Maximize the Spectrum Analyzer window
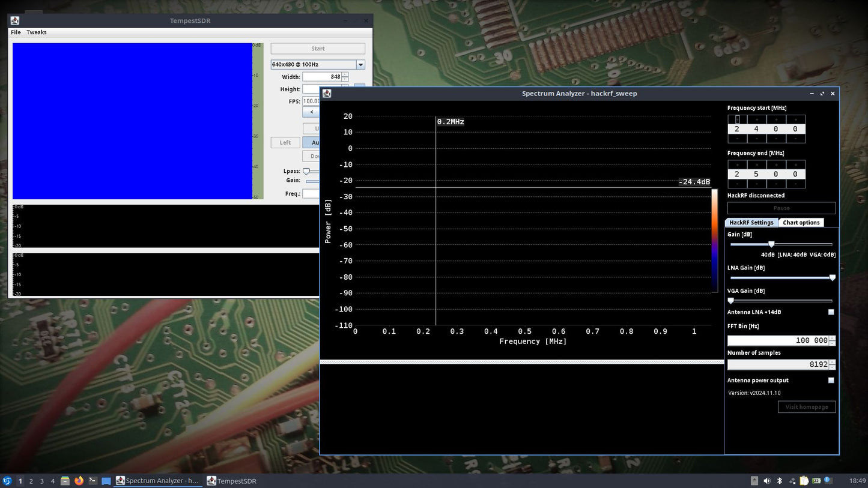Image resolution: width=868 pixels, height=488 pixels. 822,94
